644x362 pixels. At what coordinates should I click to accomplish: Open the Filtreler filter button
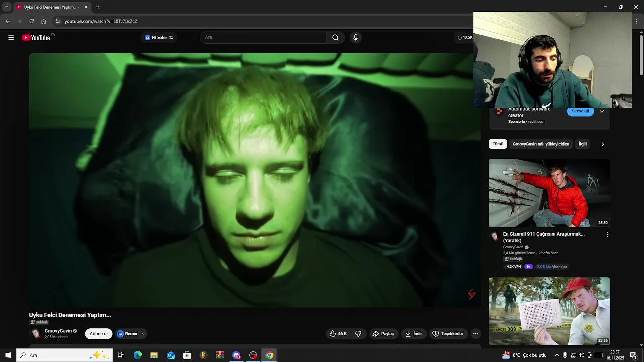pos(159,38)
